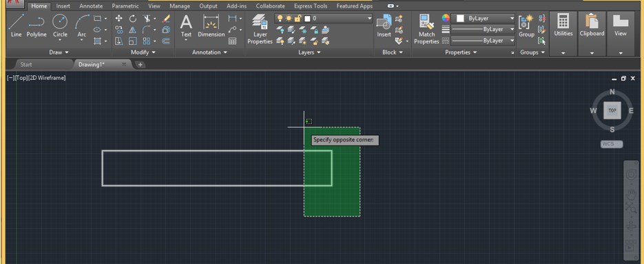Expand the Layers panel
644x264 pixels.
pyautogui.click(x=309, y=52)
